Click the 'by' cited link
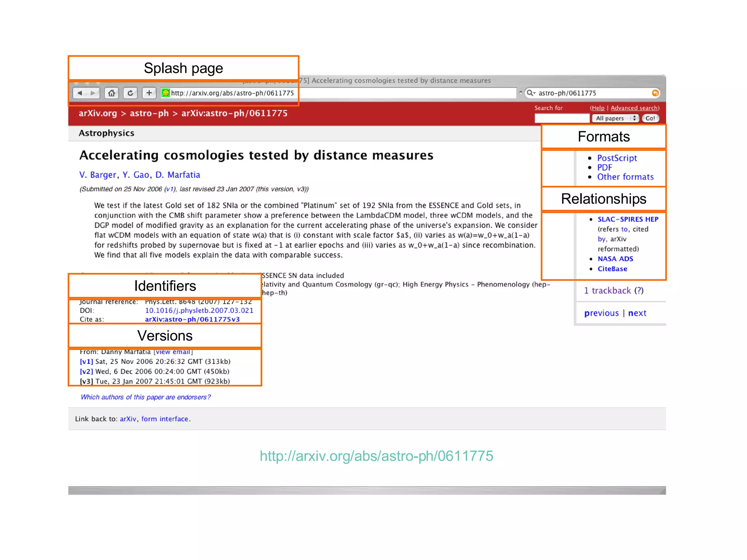Screen dimensions: 747x560 point(601,239)
